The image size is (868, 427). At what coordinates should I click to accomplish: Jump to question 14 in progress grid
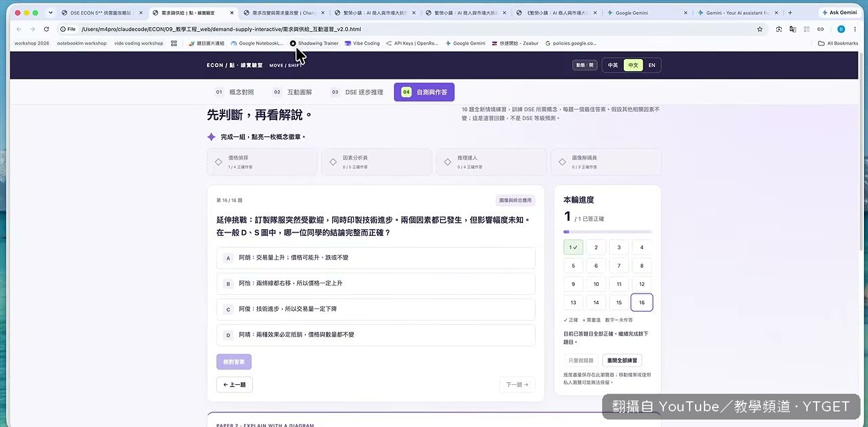tap(596, 302)
